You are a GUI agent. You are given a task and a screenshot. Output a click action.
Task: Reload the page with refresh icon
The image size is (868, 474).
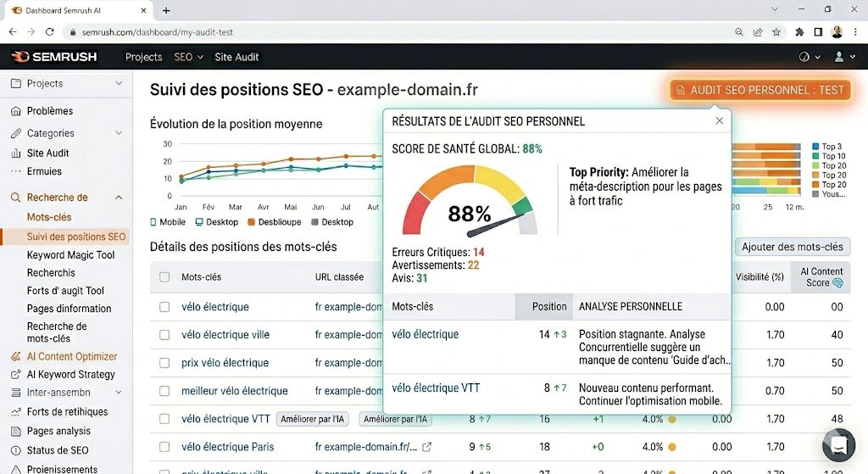[x=50, y=32]
